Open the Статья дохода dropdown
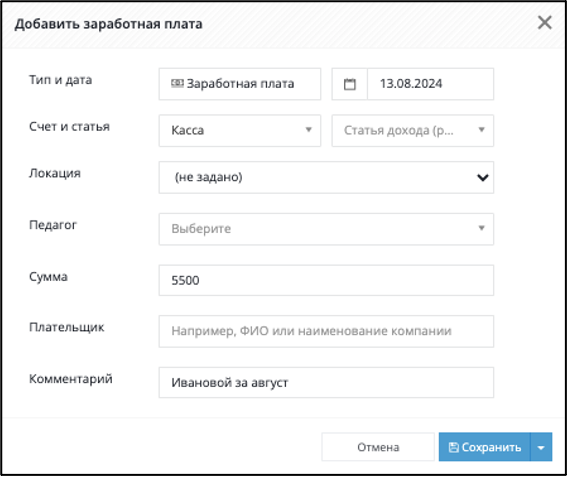Viewport: 568px width, 477px height. tap(413, 130)
